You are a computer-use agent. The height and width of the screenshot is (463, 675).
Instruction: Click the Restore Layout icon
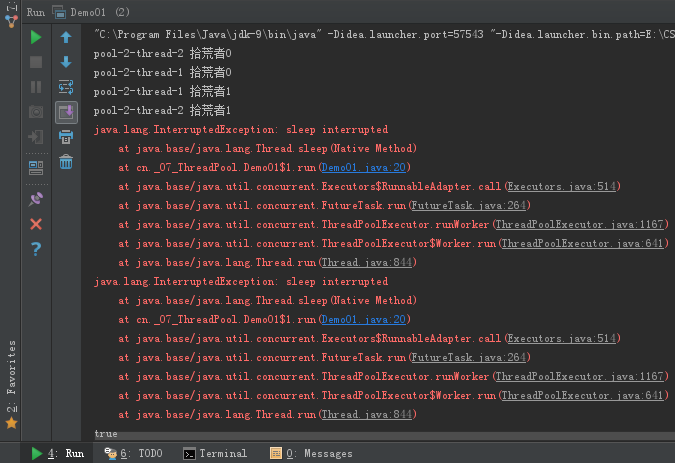pos(36,167)
